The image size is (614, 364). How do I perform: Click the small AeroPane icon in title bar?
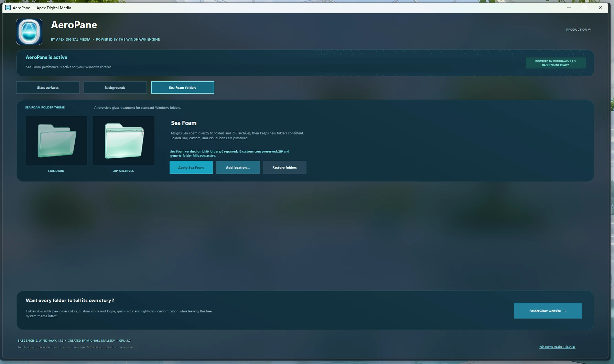8,8
